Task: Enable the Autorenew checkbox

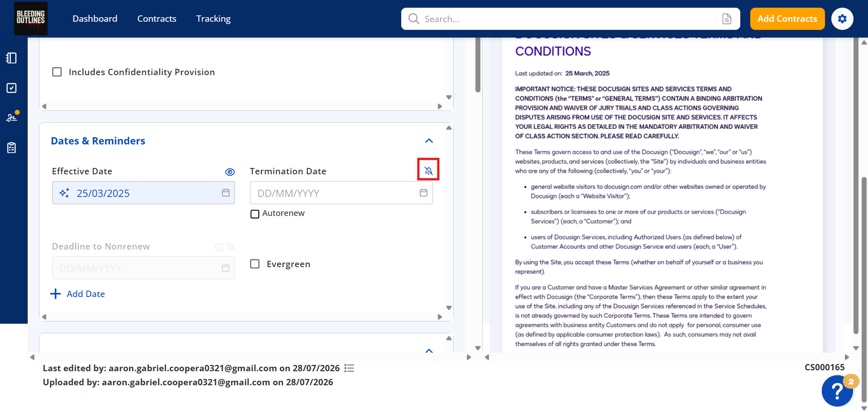Action: point(255,214)
